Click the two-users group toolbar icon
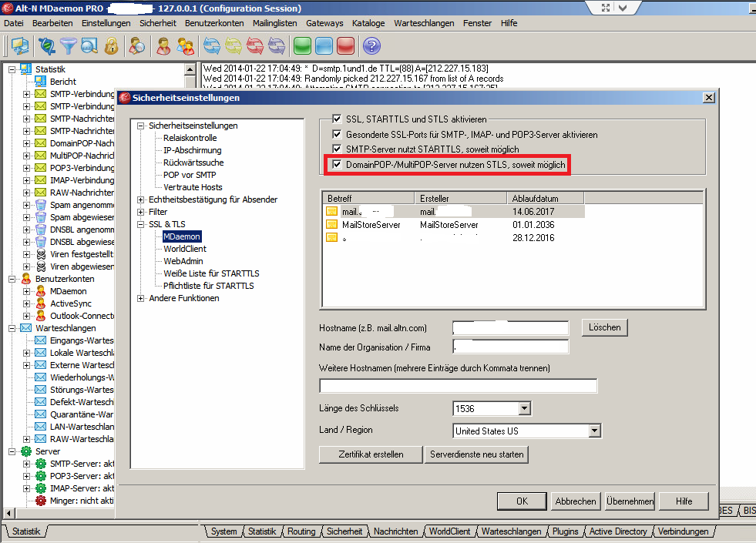The height and width of the screenshot is (543, 756). pyautogui.click(x=185, y=46)
